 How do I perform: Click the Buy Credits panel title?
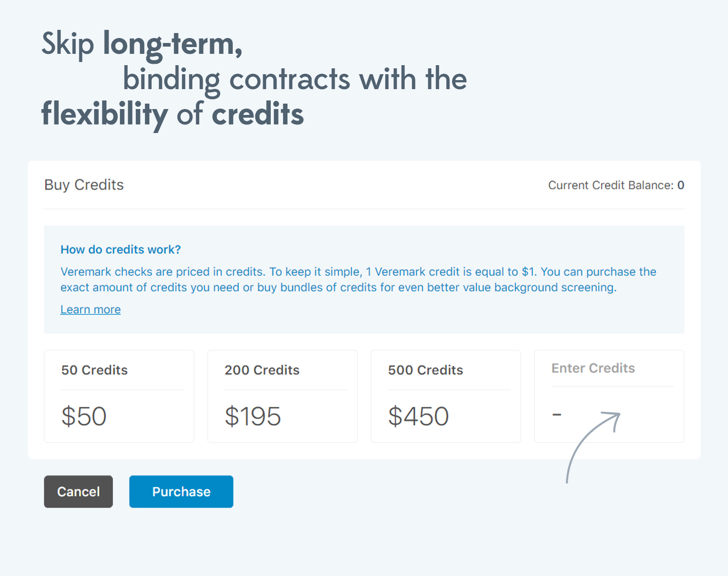[x=84, y=185]
